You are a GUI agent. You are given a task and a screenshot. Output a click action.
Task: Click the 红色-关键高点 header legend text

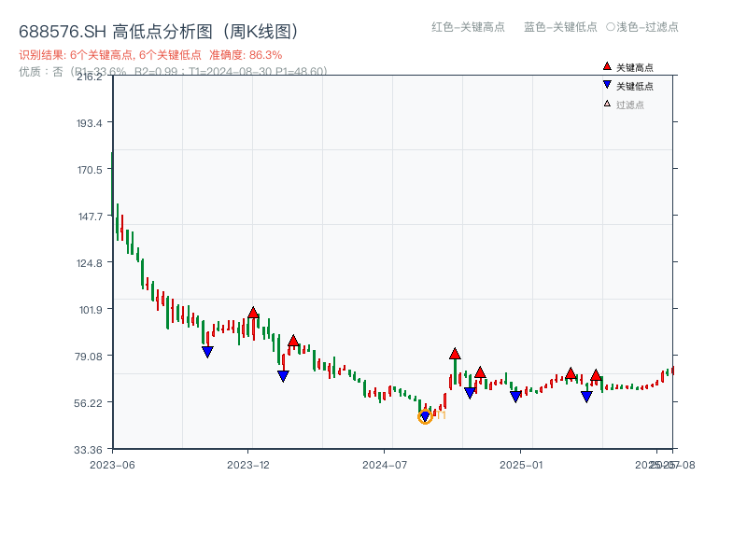tap(468, 27)
